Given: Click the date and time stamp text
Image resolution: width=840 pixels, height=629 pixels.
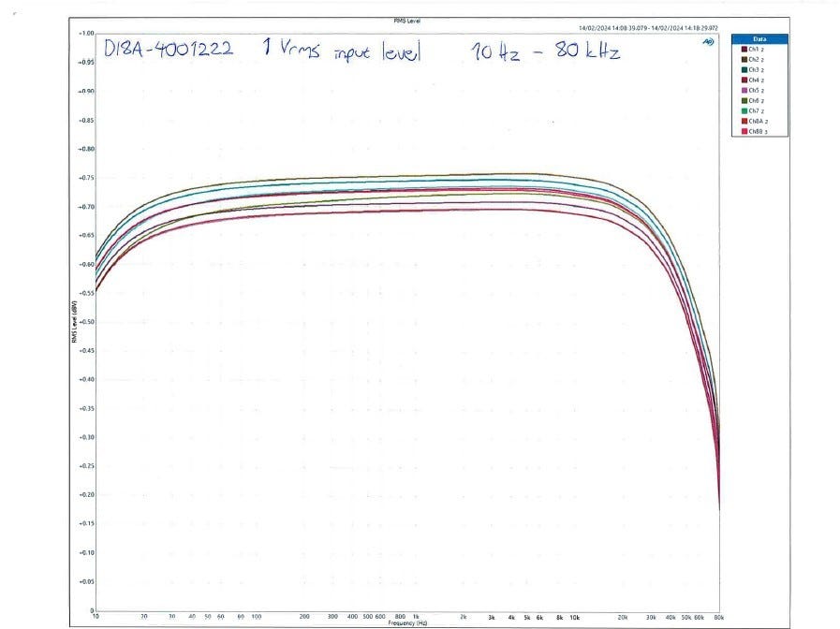Looking at the screenshot, I should pyautogui.click(x=648, y=28).
